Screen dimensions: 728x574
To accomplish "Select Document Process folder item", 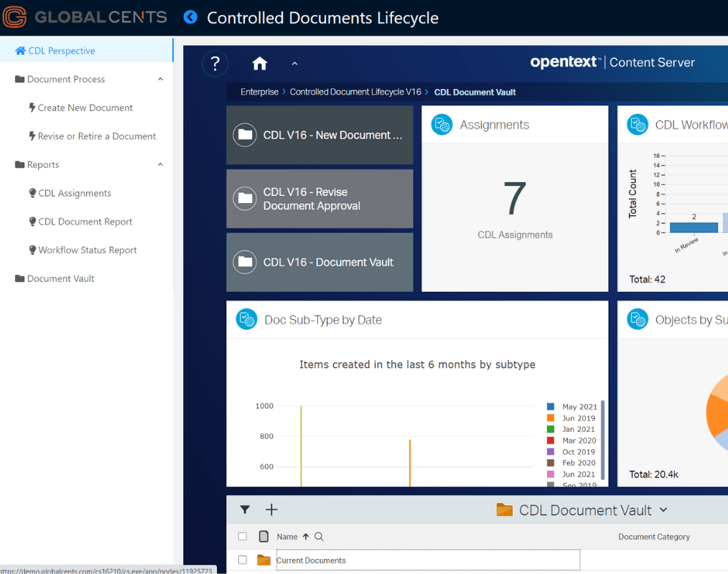I will 60,79.
